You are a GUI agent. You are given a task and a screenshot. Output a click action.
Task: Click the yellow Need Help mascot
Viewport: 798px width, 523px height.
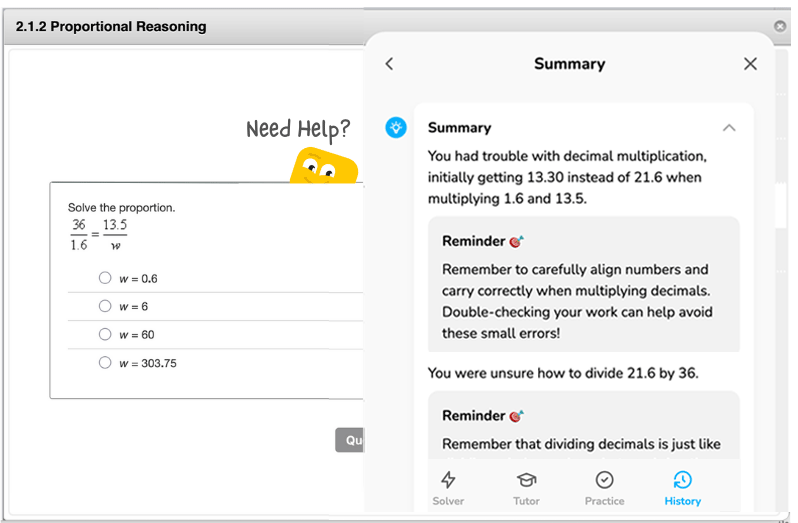click(x=323, y=166)
